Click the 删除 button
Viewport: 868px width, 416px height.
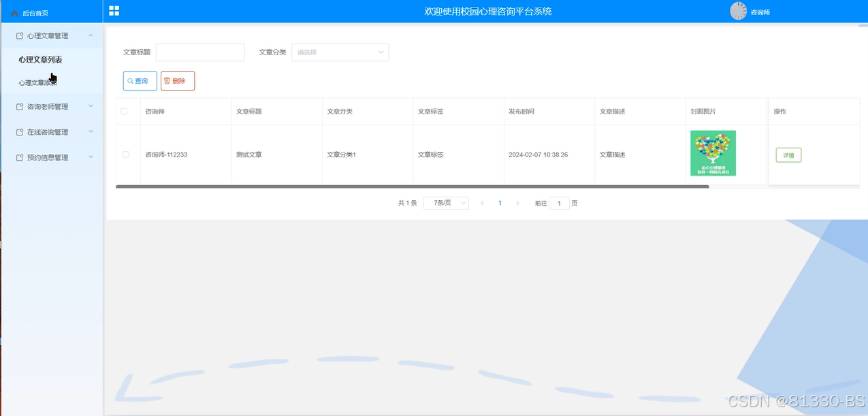[178, 81]
